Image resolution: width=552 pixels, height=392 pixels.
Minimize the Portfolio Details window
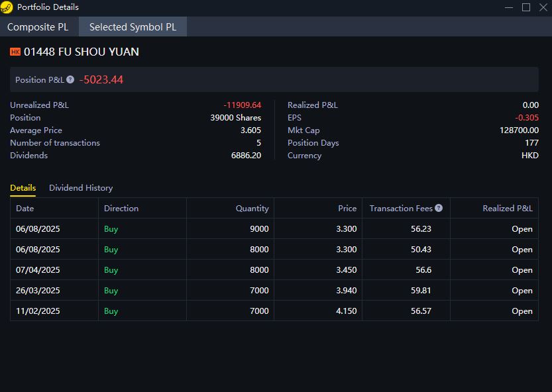click(509, 7)
